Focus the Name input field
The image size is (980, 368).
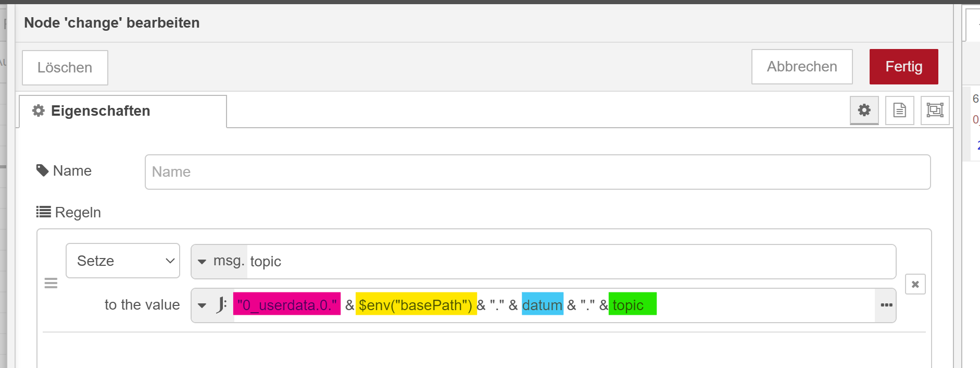537,172
